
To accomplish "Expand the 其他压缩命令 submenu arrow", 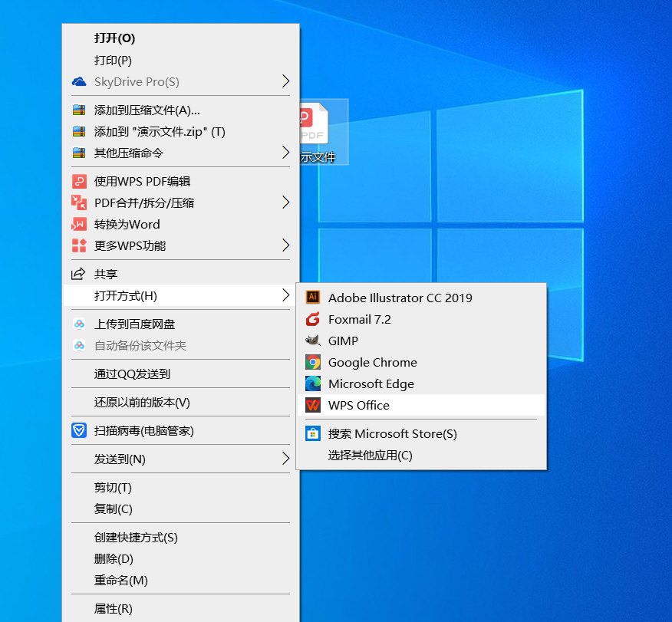I will (x=286, y=153).
